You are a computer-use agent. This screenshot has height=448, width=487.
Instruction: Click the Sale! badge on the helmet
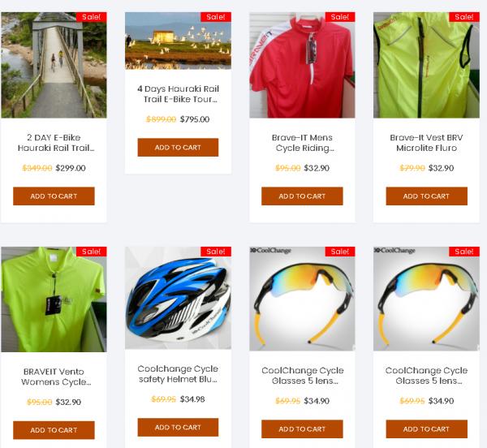pos(216,252)
